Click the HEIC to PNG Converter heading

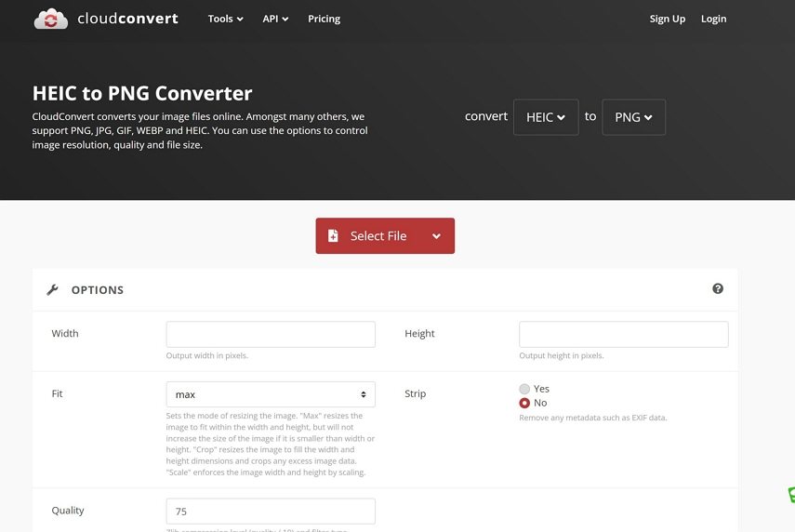pos(142,93)
